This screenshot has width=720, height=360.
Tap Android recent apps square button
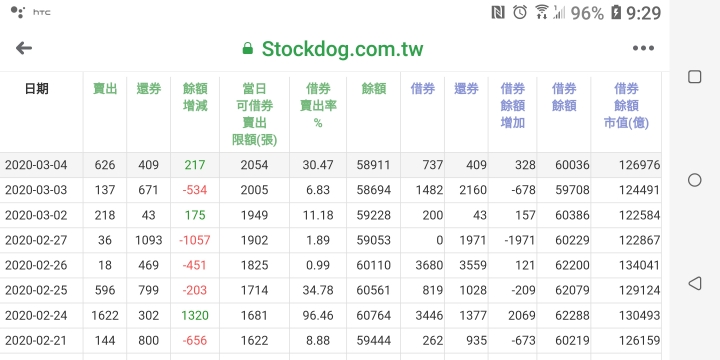point(694,77)
